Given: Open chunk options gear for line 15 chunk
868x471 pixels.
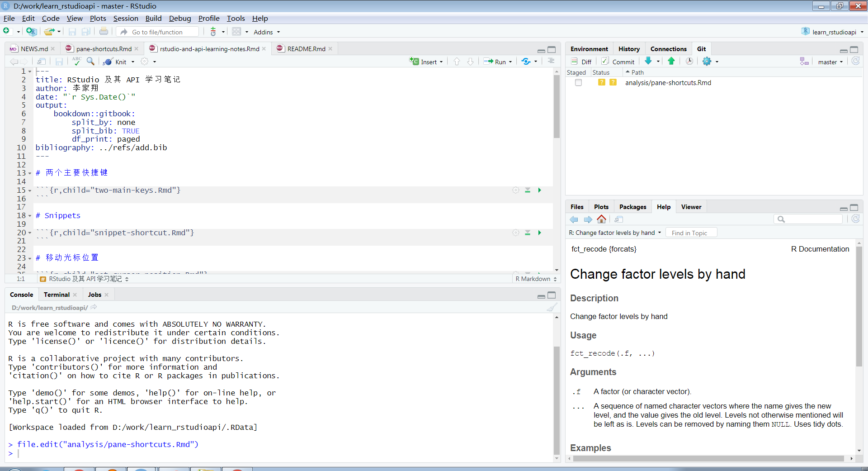Looking at the screenshot, I should [x=515, y=190].
